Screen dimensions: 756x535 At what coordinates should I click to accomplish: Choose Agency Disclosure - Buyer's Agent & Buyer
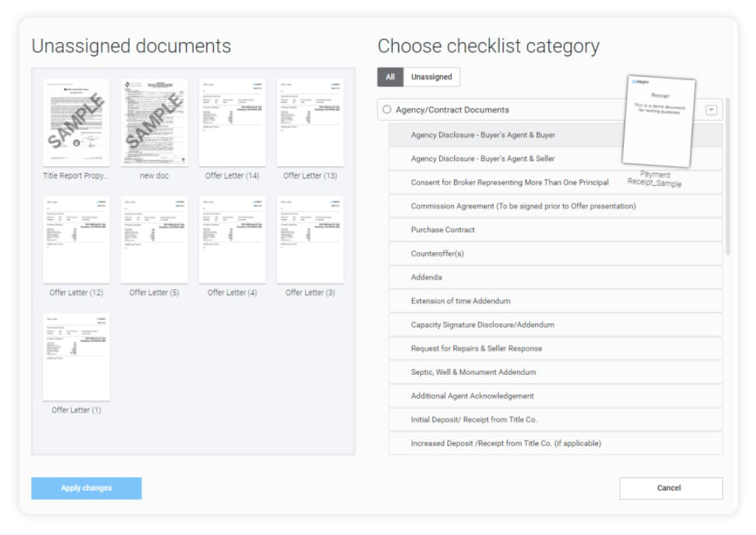click(483, 135)
